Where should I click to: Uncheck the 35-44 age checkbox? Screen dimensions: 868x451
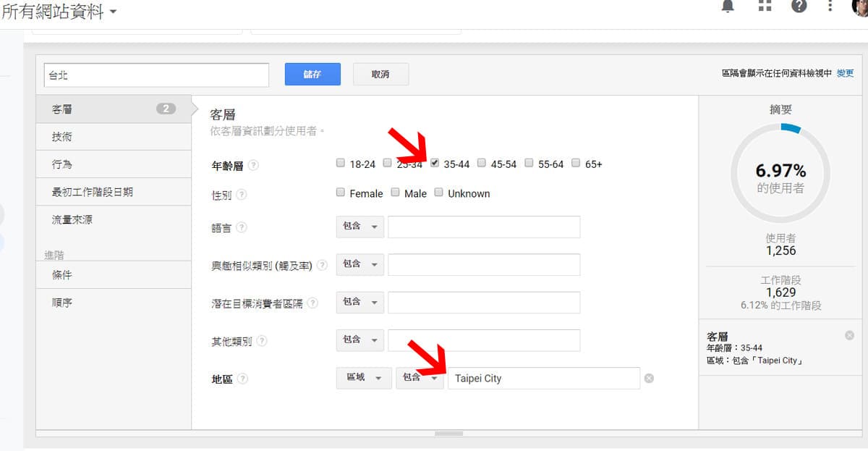[x=435, y=163]
